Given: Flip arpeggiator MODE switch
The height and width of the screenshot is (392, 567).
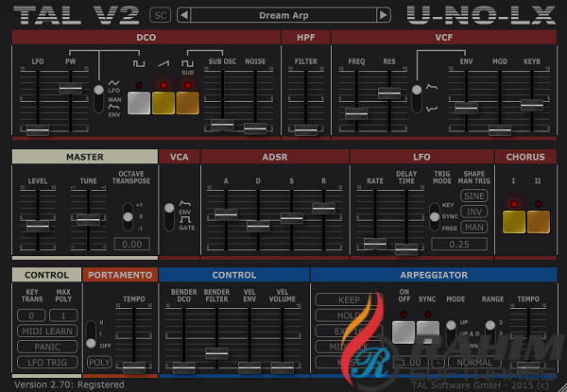Looking at the screenshot, I should tap(451, 334).
